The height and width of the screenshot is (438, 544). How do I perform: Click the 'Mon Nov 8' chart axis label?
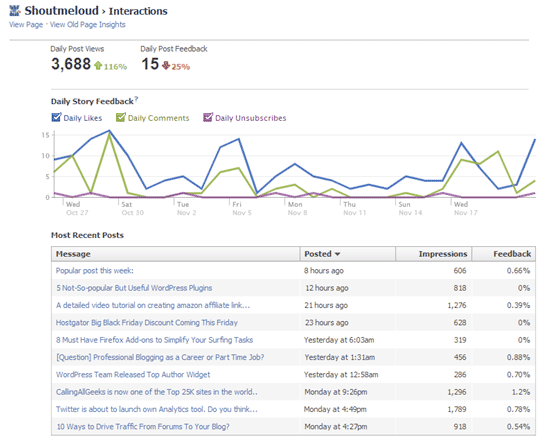tap(297, 209)
